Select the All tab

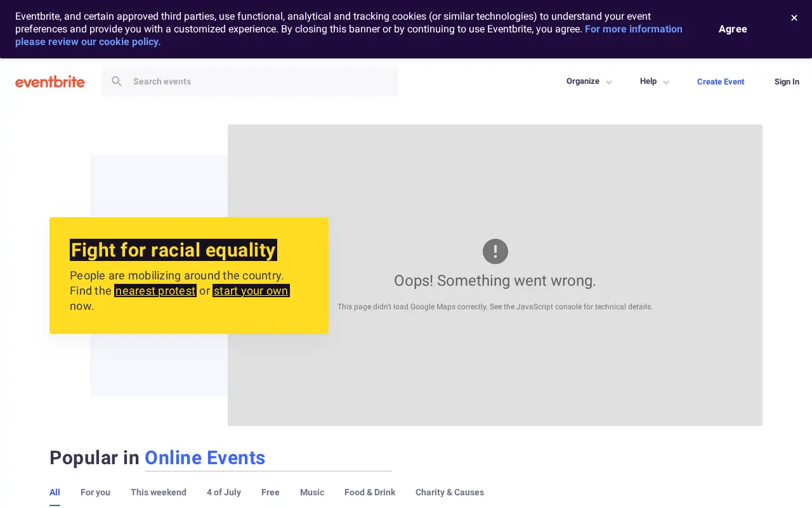coord(55,492)
